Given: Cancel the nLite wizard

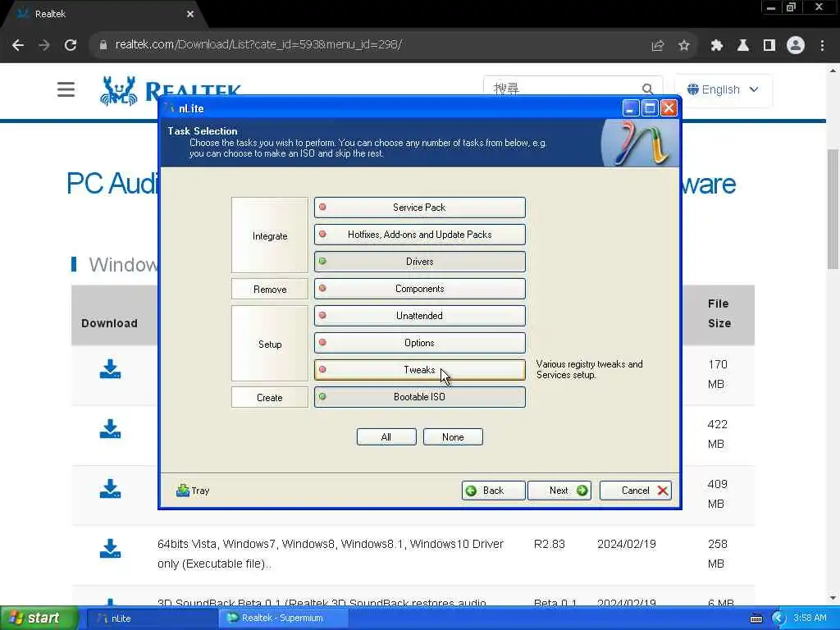Looking at the screenshot, I should (636, 491).
